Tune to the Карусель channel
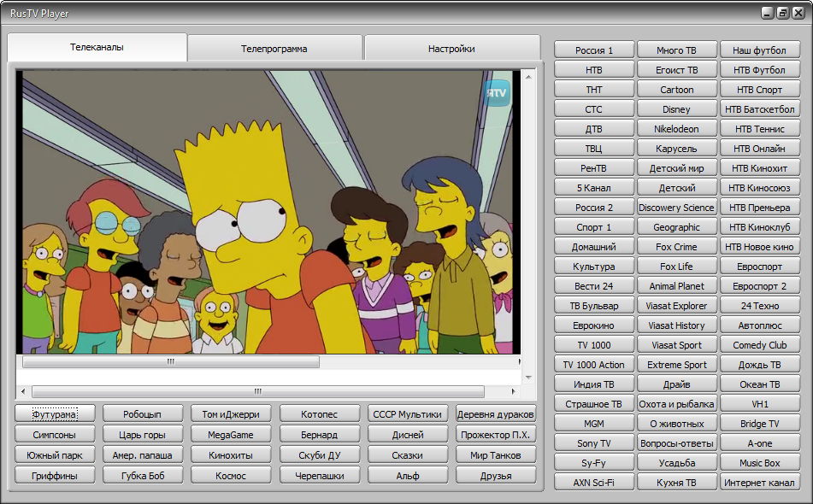This screenshot has width=813, height=504. click(676, 149)
